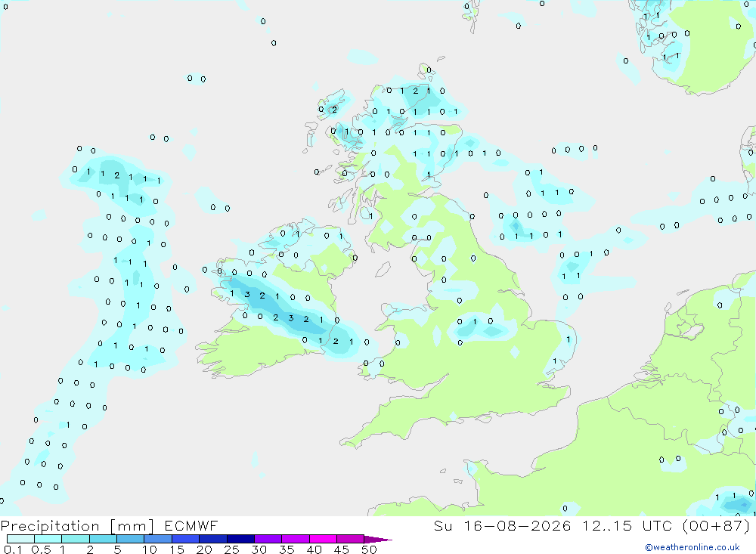The width and height of the screenshot is (756, 554).
Task: Click the '45' legend scale label
Action: (x=342, y=549)
